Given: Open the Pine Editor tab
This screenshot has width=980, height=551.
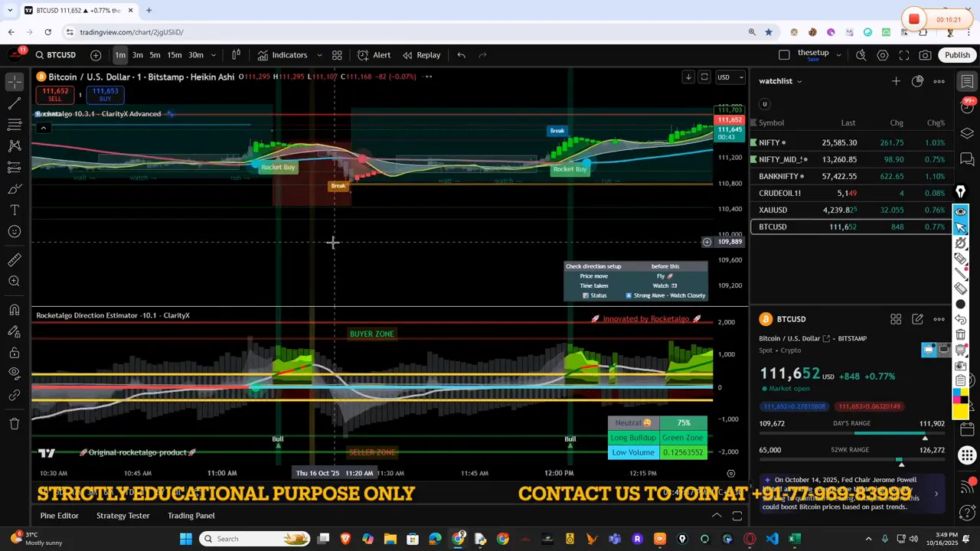Looking at the screenshot, I should point(59,515).
